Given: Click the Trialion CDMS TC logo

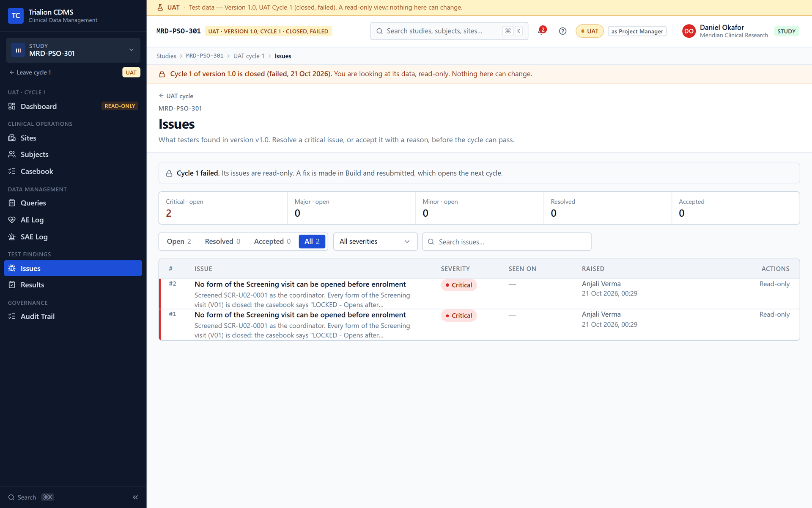Looking at the screenshot, I should [16, 16].
